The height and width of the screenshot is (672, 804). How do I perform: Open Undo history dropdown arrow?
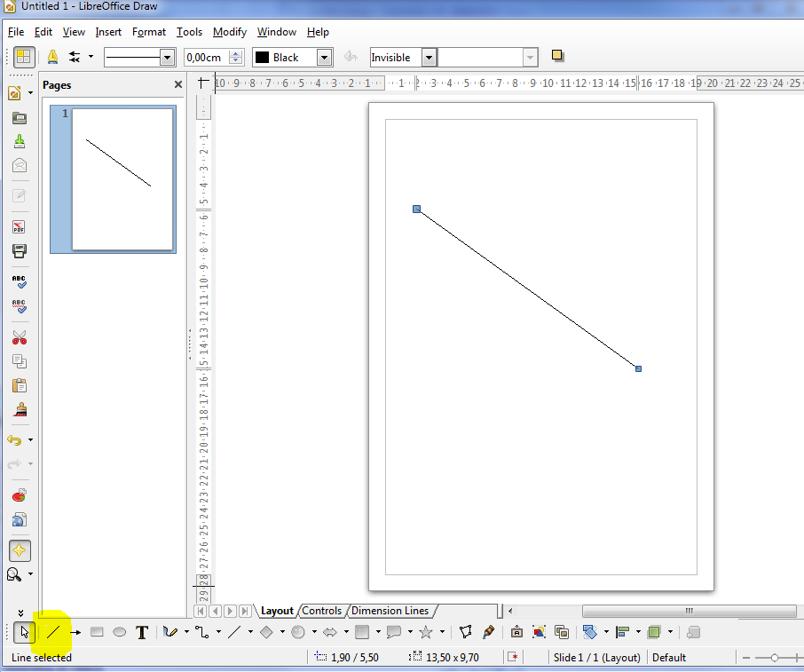30,440
